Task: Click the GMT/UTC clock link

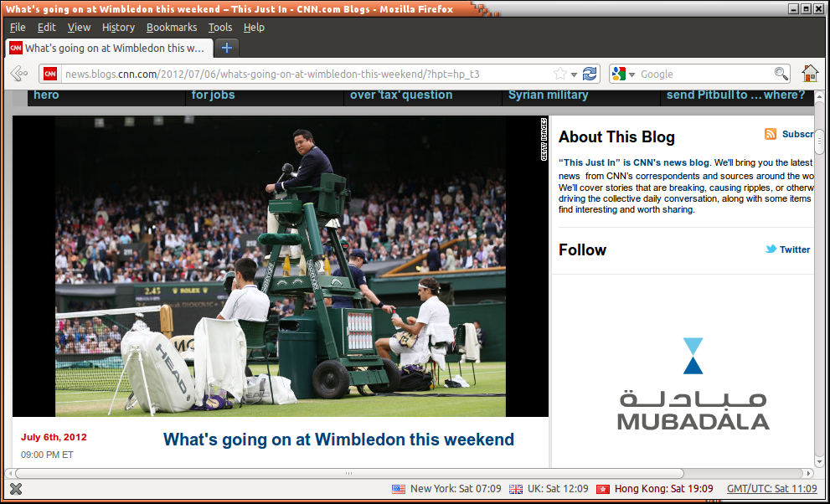Action: [x=771, y=489]
